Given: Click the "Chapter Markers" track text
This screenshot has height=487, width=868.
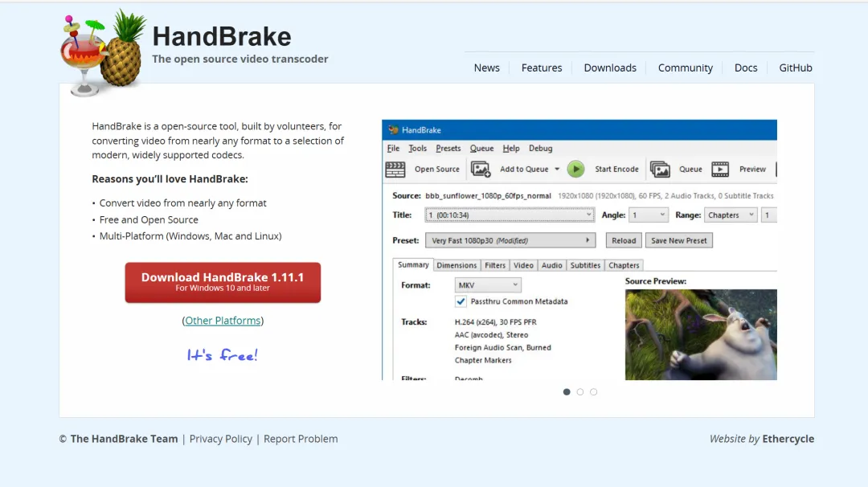Looking at the screenshot, I should [483, 360].
